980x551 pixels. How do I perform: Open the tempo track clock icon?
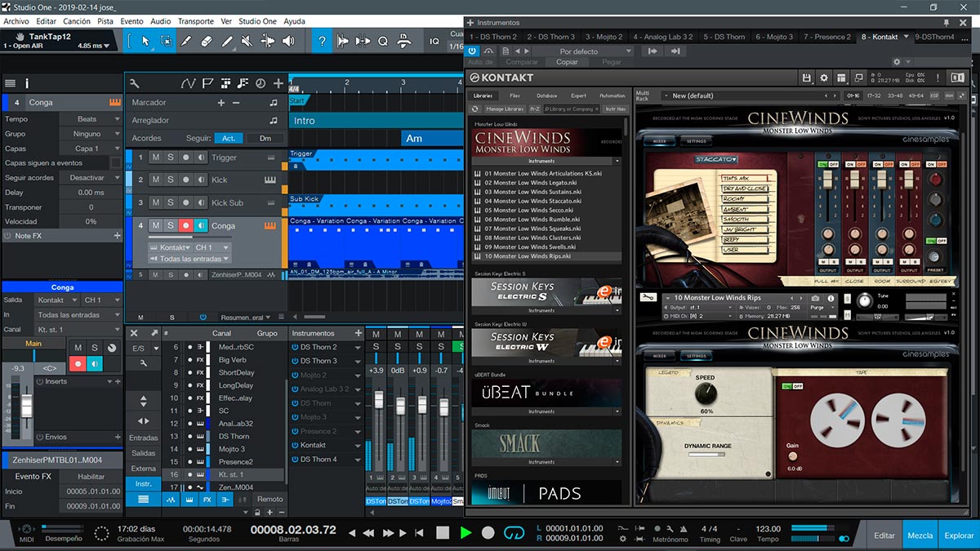tap(260, 82)
